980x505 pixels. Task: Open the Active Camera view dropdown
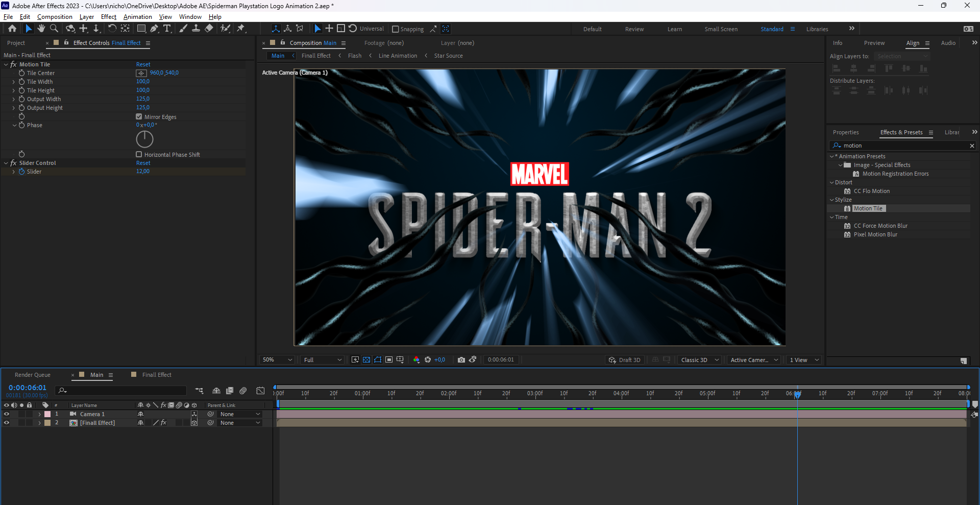click(x=754, y=360)
